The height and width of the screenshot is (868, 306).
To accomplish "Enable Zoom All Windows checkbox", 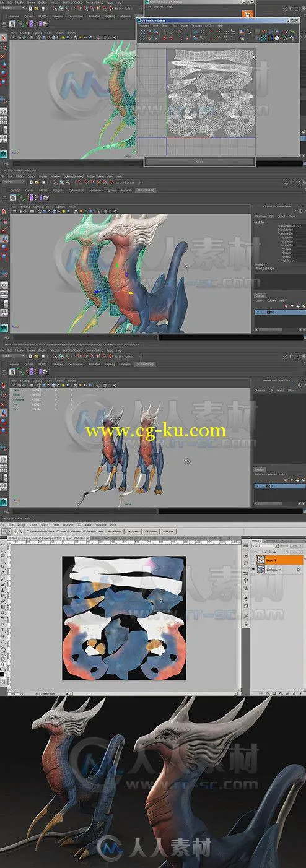I will (58, 531).
